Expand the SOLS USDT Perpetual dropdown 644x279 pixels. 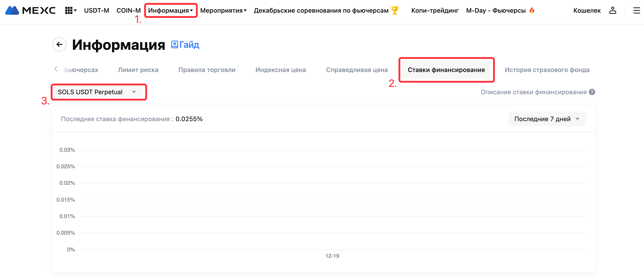point(97,92)
